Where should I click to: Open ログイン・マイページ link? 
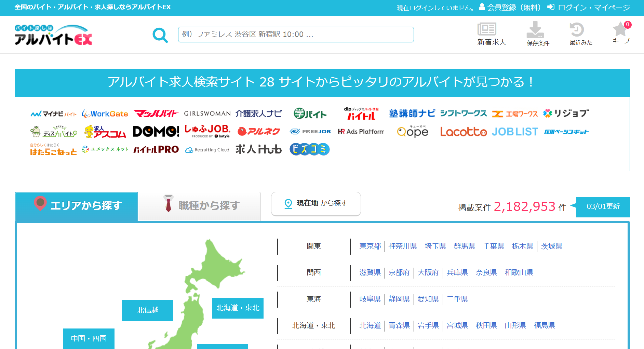coord(589,8)
